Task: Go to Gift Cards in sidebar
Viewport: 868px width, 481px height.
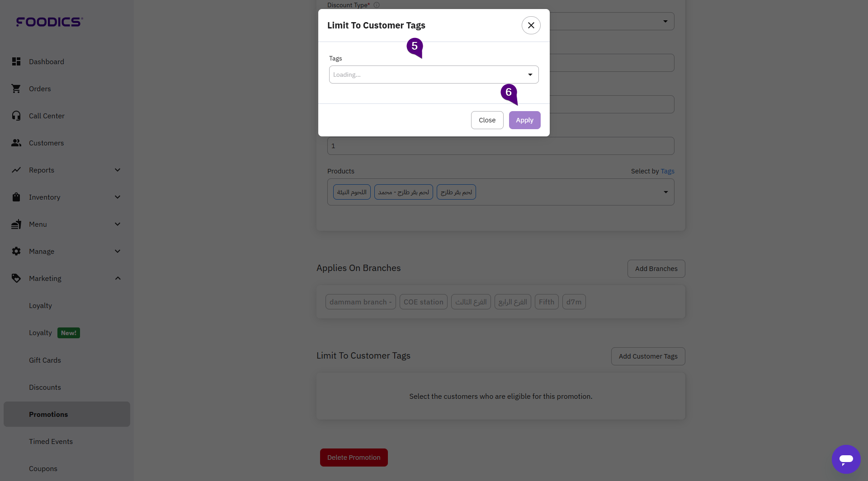Action: pyautogui.click(x=45, y=360)
